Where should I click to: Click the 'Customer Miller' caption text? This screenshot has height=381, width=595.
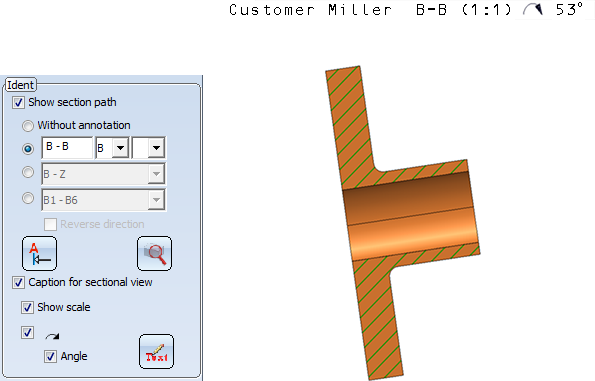[x=310, y=9]
